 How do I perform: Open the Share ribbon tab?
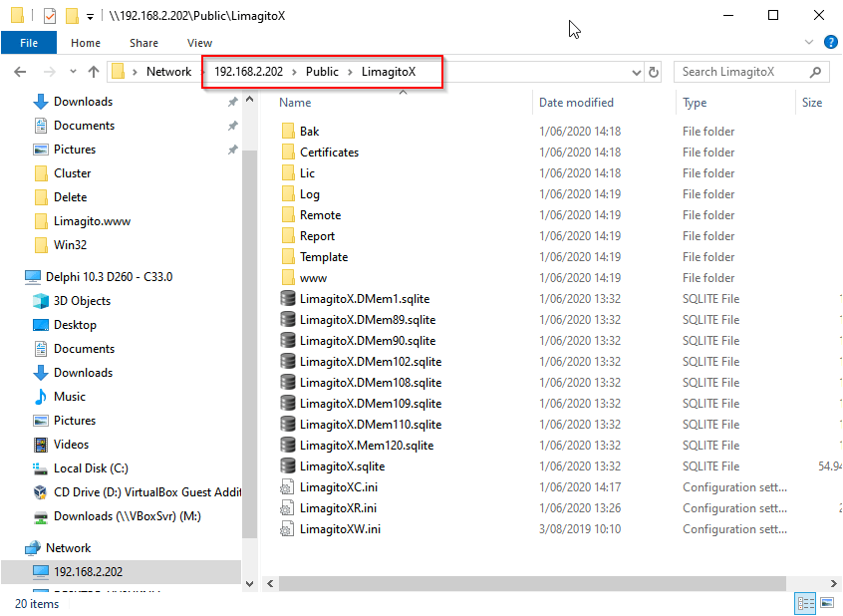[x=143, y=43]
